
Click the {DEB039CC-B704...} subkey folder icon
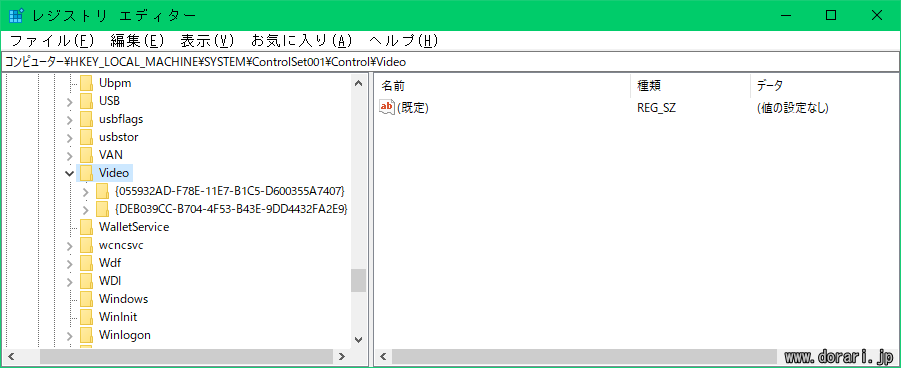point(102,209)
